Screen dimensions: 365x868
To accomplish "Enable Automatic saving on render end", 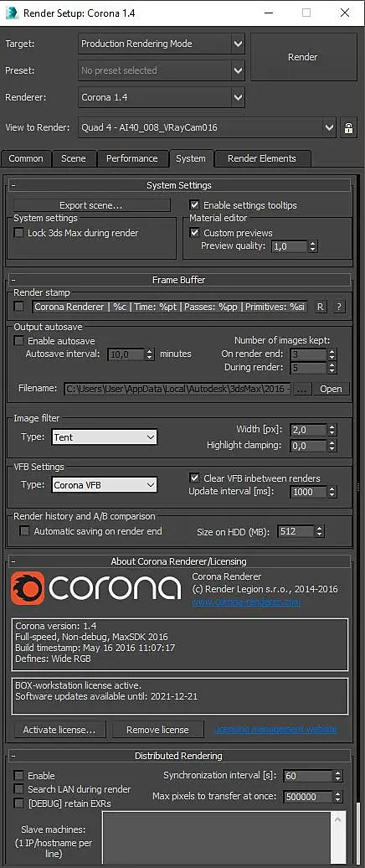I will pyautogui.click(x=24, y=531).
